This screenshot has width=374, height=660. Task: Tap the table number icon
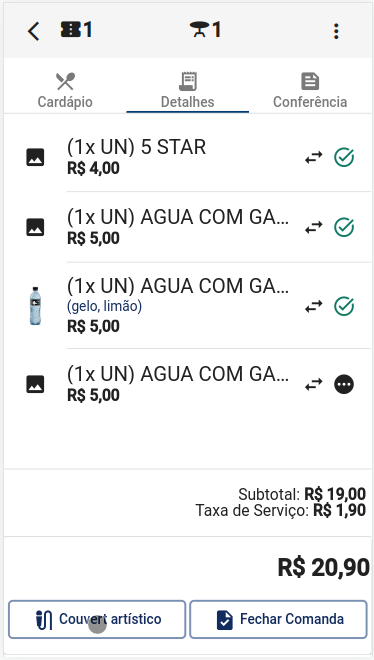point(205,30)
